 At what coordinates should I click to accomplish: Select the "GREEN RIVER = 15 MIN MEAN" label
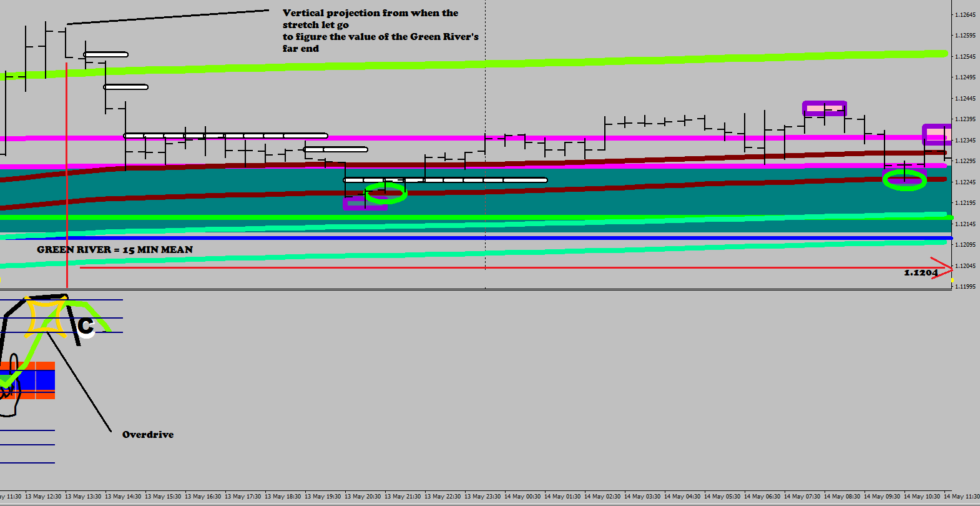pos(115,250)
